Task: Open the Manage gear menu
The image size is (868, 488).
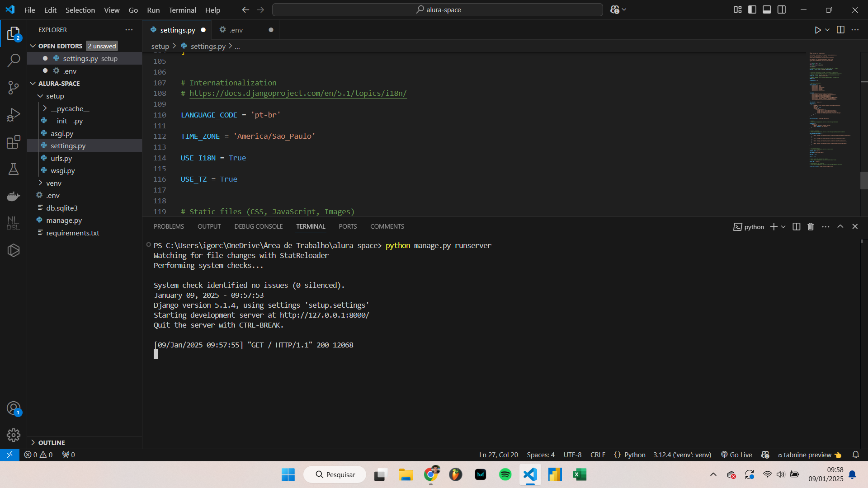Action: 14,435
